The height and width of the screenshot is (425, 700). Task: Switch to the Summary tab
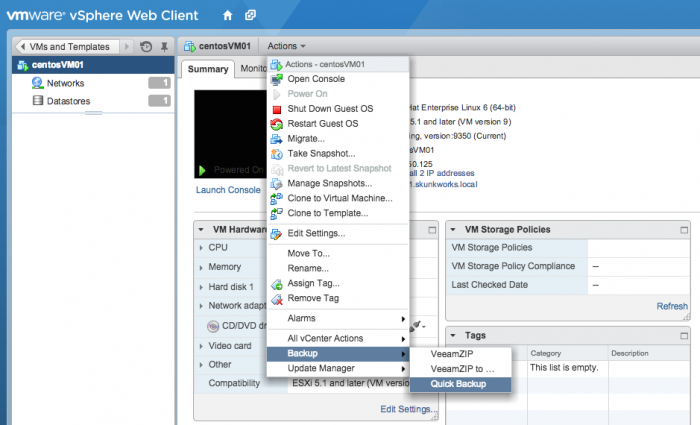(x=208, y=69)
